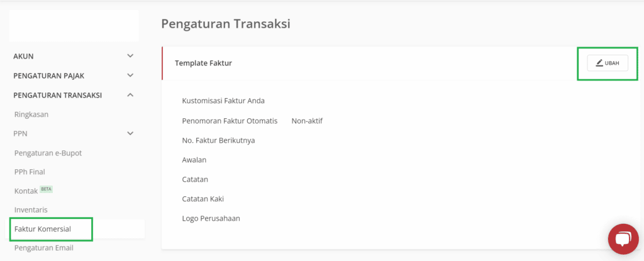
Task: Go to Pengaturan e-Bupot
Action: pyautogui.click(x=48, y=153)
